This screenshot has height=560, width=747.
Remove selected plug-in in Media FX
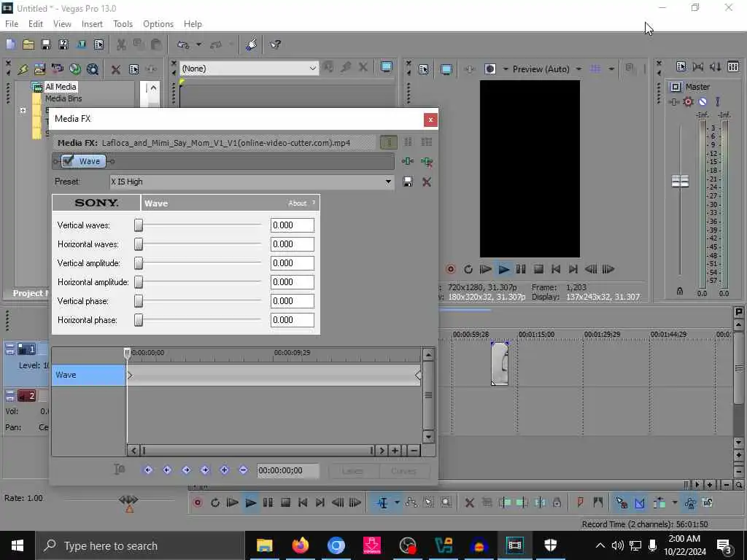[426, 162]
